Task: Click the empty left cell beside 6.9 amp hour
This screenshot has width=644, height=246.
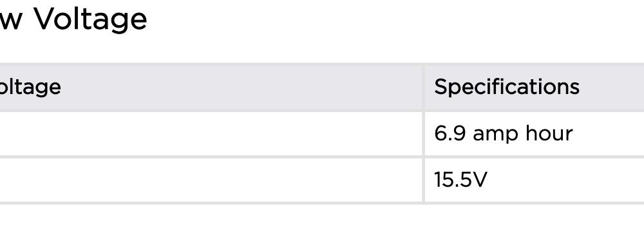Action: pyautogui.click(x=211, y=133)
